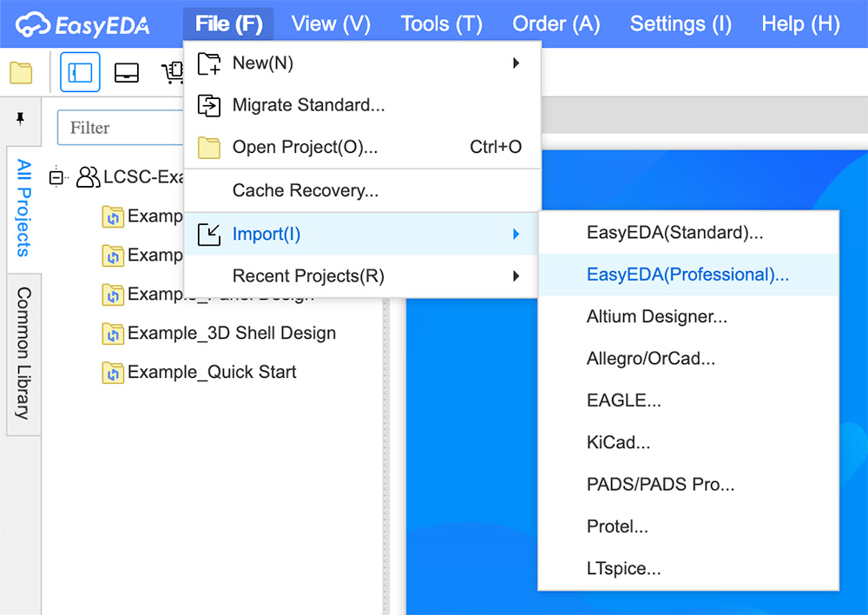Image resolution: width=868 pixels, height=615 pixels.
Task: Expand the Recent Projects(R) submenu arrow
Action: tap(516, 275)
